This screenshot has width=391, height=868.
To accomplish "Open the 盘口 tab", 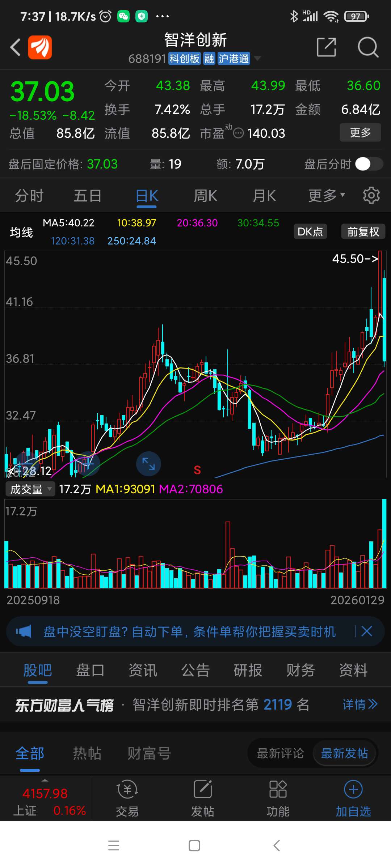I will (x=90, y=670).
